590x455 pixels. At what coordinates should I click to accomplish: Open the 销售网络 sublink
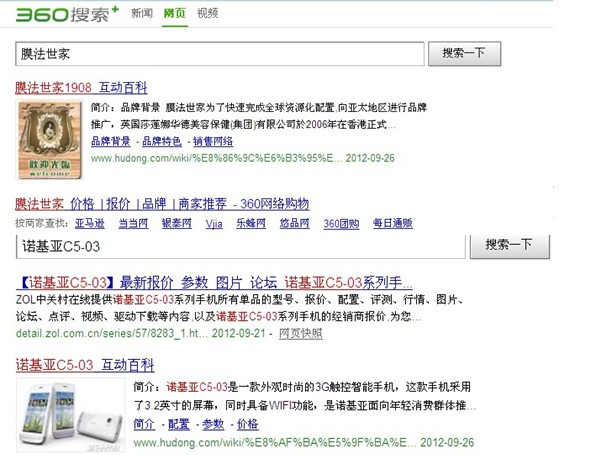point(213,141)
